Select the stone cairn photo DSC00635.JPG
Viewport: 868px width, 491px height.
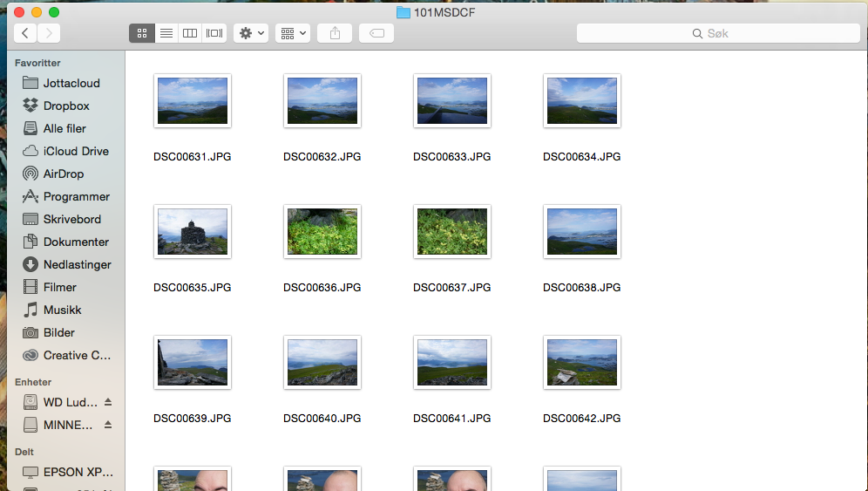coord(193,232)
